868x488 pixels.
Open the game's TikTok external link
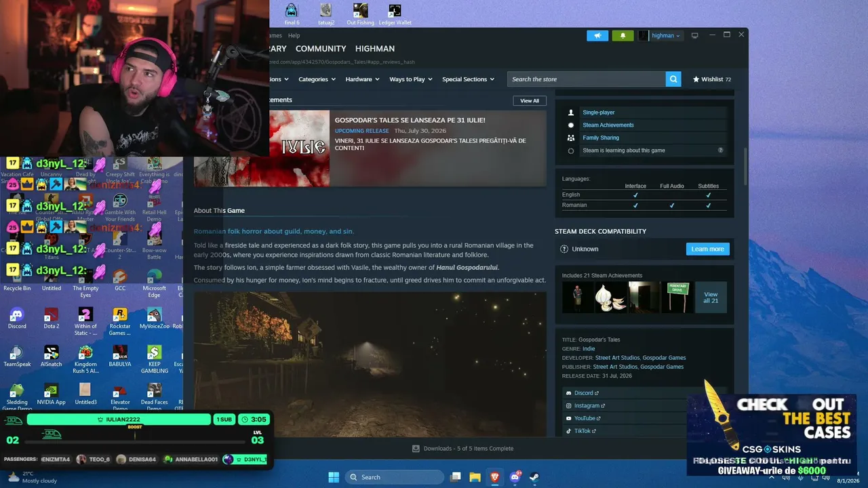click(585, 431)
